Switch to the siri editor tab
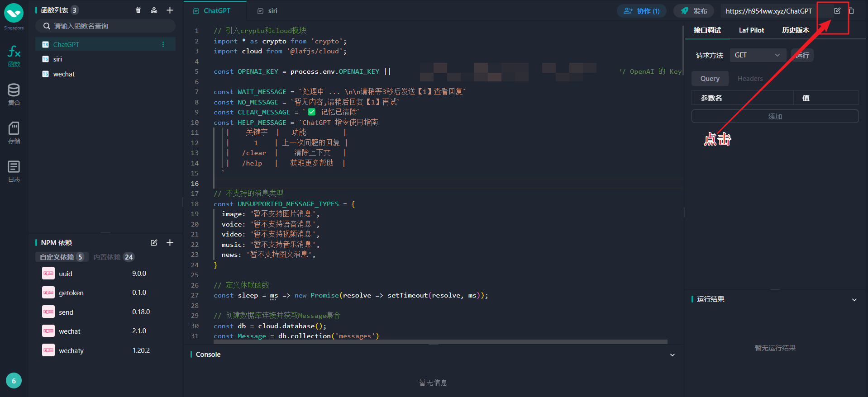 point(267,11)
